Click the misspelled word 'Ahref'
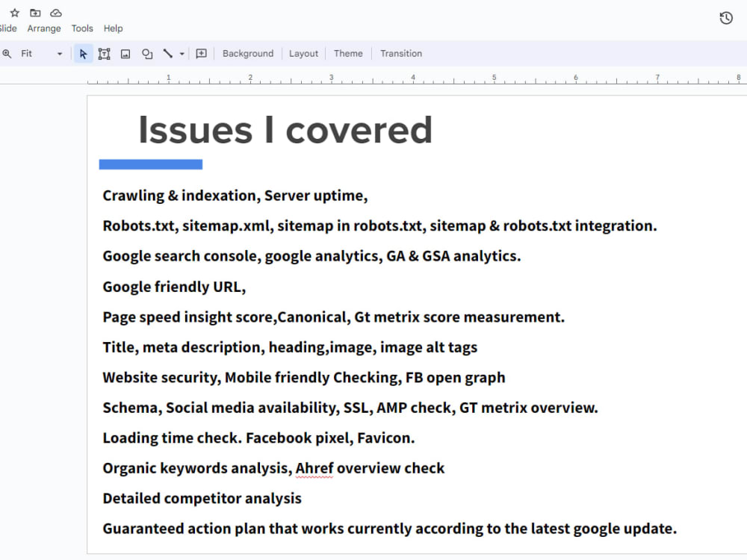This screenshot has height=560, width=747. pyautogui.click(x=314, y=469)
